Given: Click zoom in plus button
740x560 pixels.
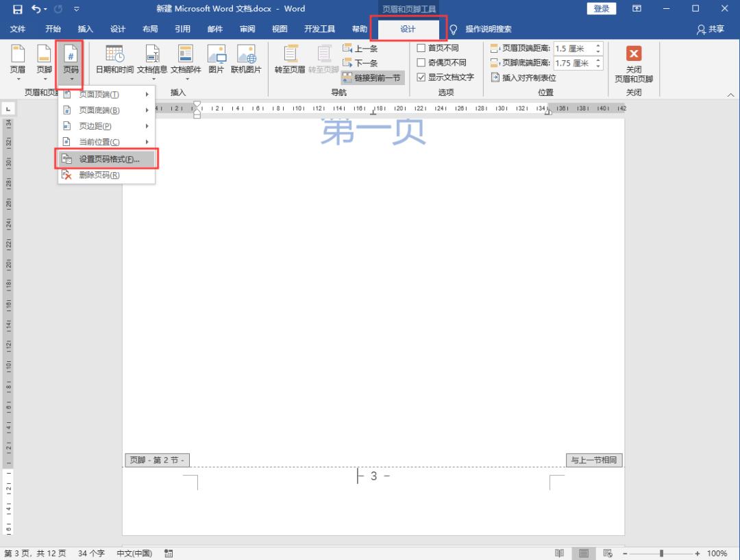Looking at the screenshot, I should click(x=698, y=553).
